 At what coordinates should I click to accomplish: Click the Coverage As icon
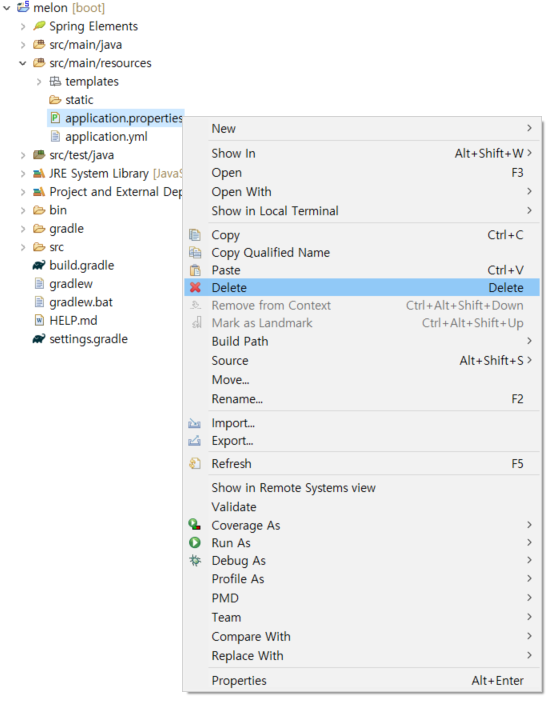(x=195, y=524)
